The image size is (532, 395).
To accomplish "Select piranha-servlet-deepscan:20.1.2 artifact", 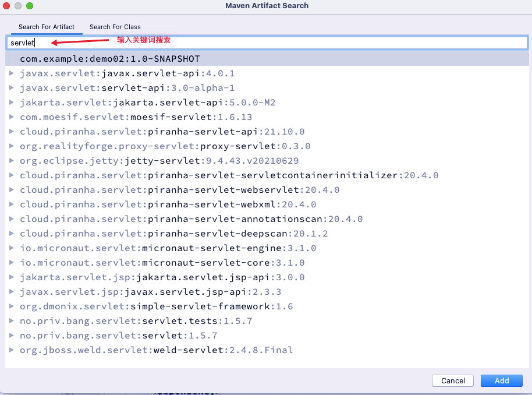I will pyautogui.click(x=173, y=234).
